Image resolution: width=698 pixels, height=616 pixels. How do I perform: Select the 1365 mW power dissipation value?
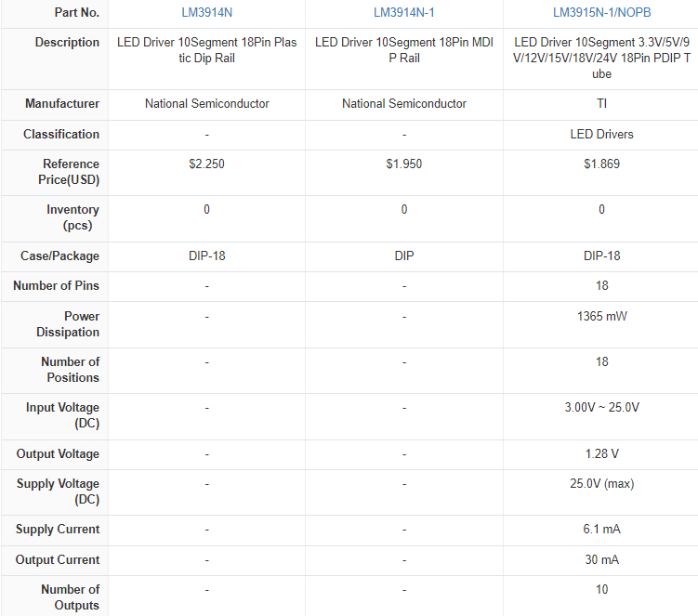(x=601, y=317)
